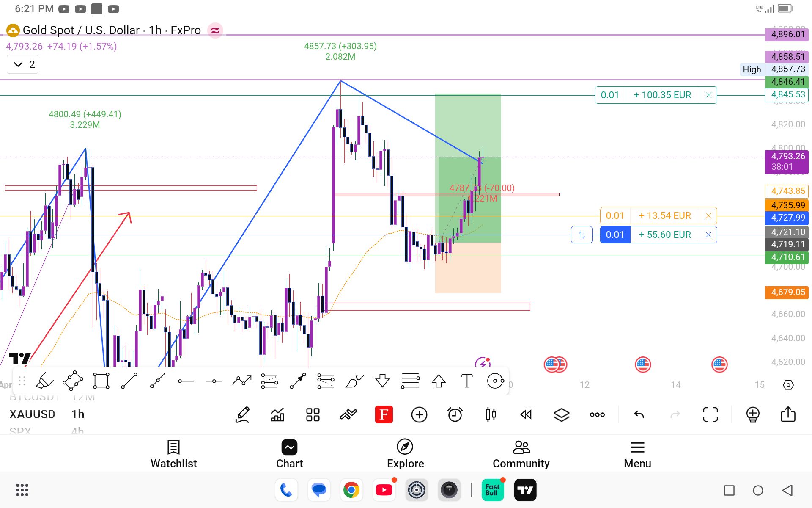812x508 pixels.
Task: Tap the red F FastBull icon
Action: [x=384, y=414]
